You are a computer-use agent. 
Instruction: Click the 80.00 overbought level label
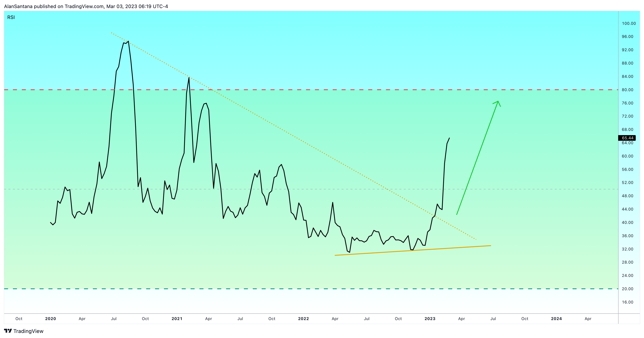pos(627,90)
